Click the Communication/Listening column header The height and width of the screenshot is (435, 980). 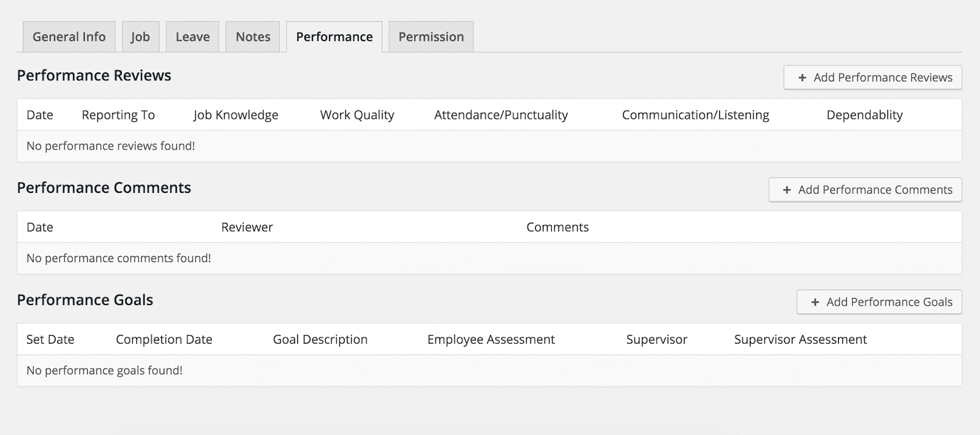(695, 115)
